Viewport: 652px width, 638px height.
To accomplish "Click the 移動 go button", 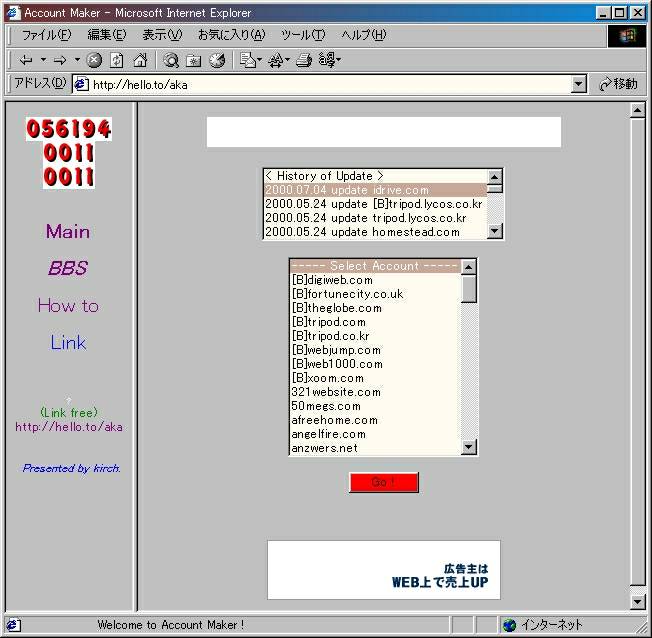I will (618, 84).
